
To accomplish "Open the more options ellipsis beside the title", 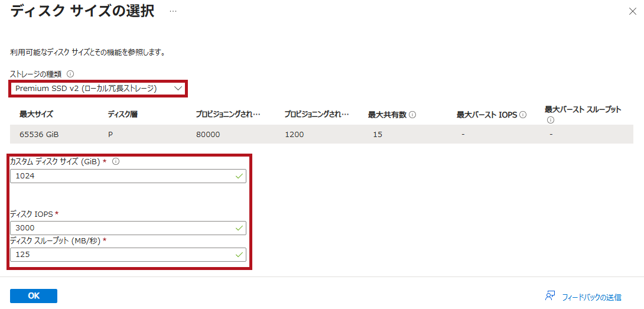I will (x=173, y=12).
